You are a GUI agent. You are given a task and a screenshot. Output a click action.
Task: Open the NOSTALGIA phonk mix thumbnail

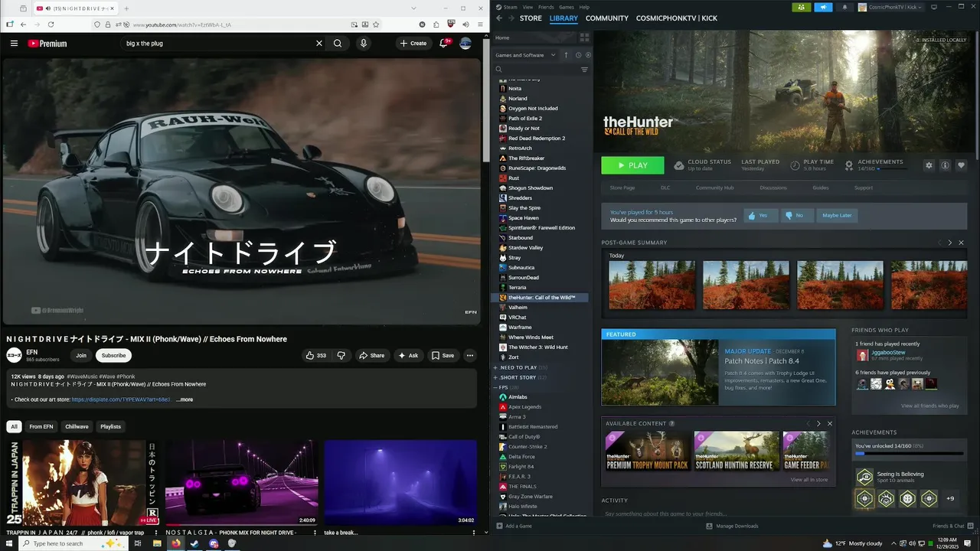(241, 482)
